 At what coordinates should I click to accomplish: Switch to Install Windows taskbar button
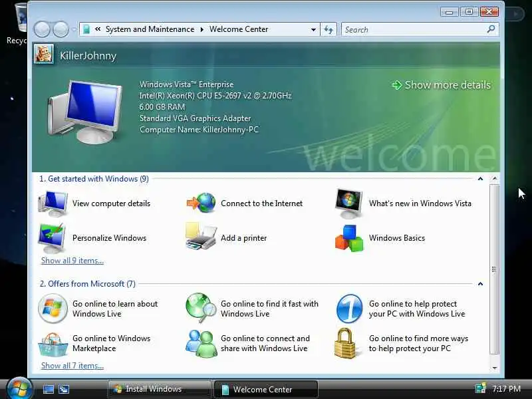159,389
